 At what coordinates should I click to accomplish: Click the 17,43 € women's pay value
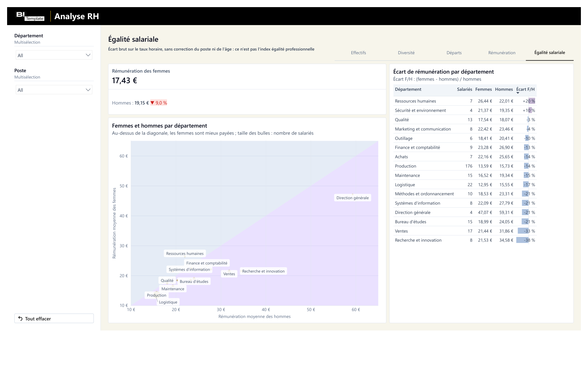124,80
